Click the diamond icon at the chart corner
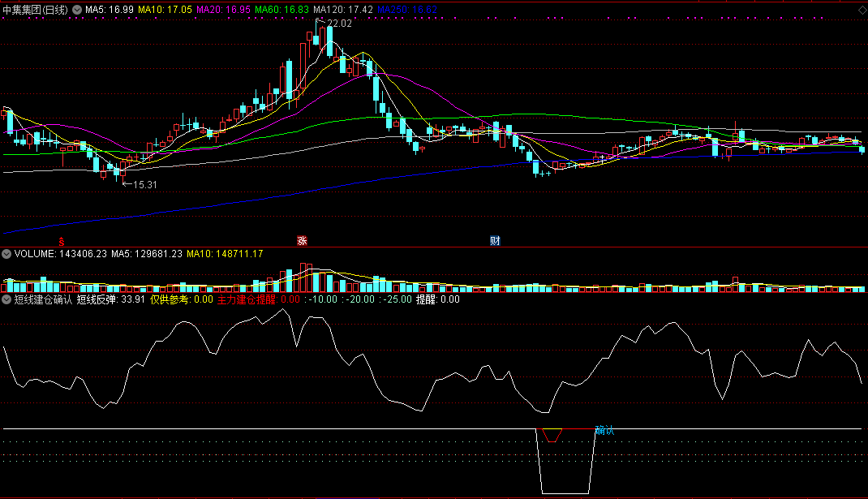The height and width of the screenshot is (499, 868). coord(862,10)
